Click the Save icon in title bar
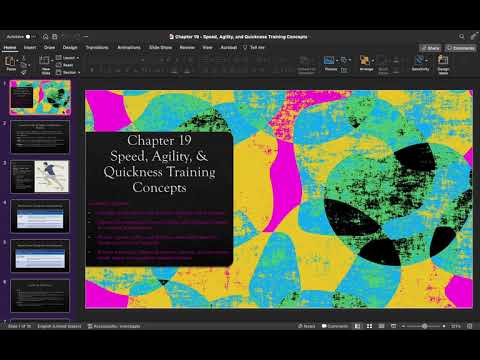The height and width of the screenshot is (360, 480). (55, 37)
